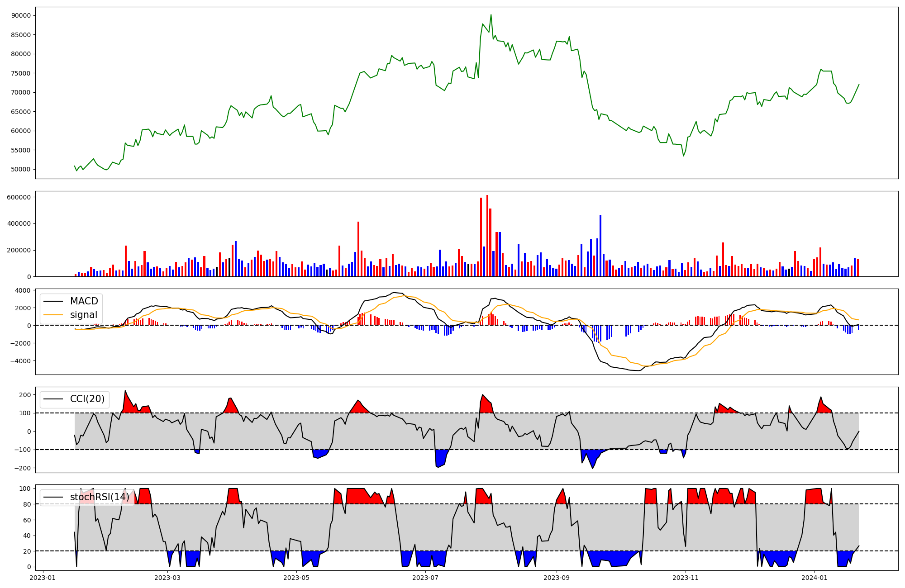Click the 400000 volume axis tick
This screenshot has width=905, height=588.
click(18, 223)
